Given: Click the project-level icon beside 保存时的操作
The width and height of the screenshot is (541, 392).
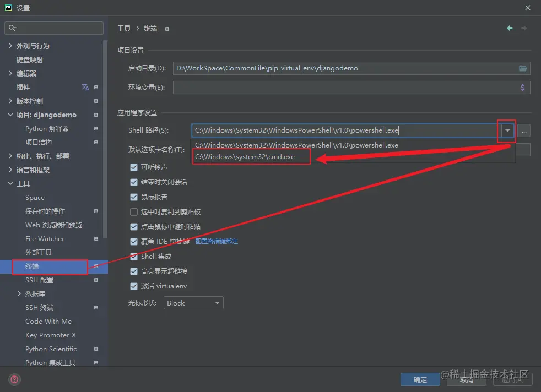Looking at the screenshot, I should (96, 211).
